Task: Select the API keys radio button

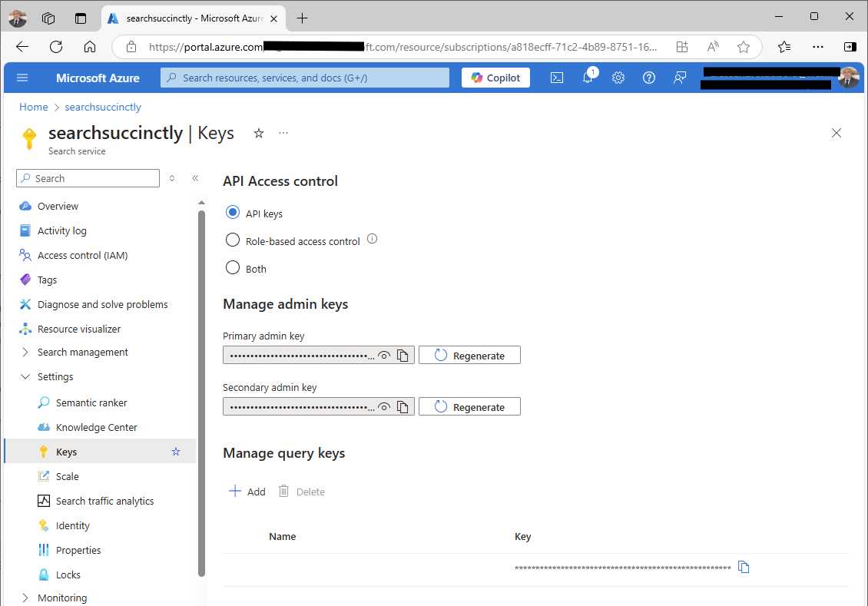Action: 233,213
